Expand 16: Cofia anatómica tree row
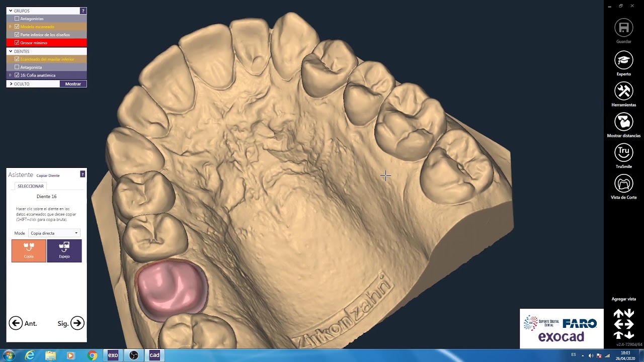This screenshot has width=644, height=362. [10, 75]
